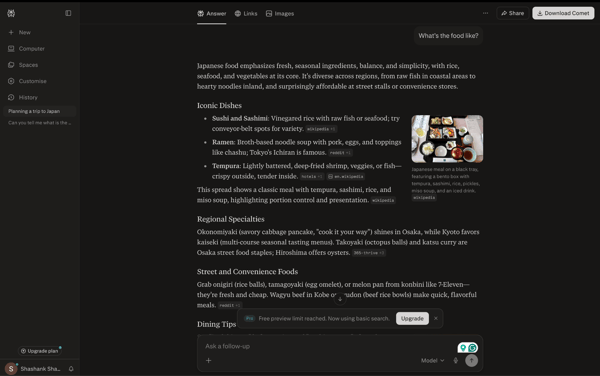Click Upgrade plan in sidebar
Viewport: 600px width, 376px height.
click(39, 351)
